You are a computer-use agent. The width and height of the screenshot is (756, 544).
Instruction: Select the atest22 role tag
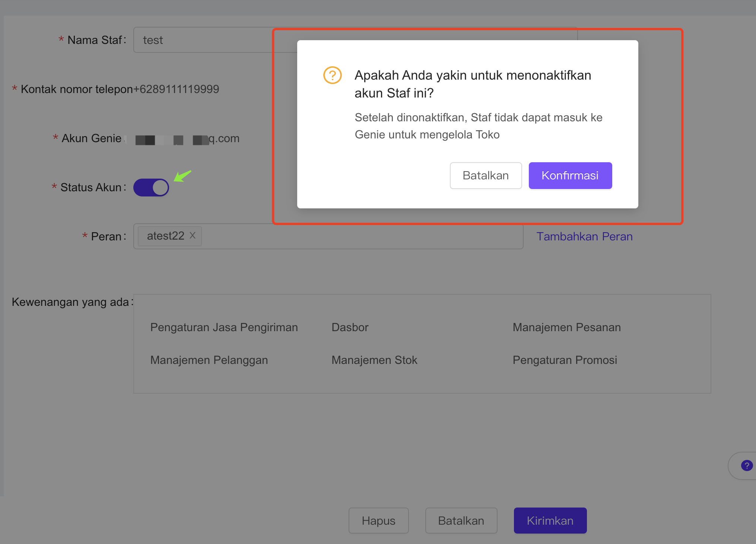(x=166, y=236)
